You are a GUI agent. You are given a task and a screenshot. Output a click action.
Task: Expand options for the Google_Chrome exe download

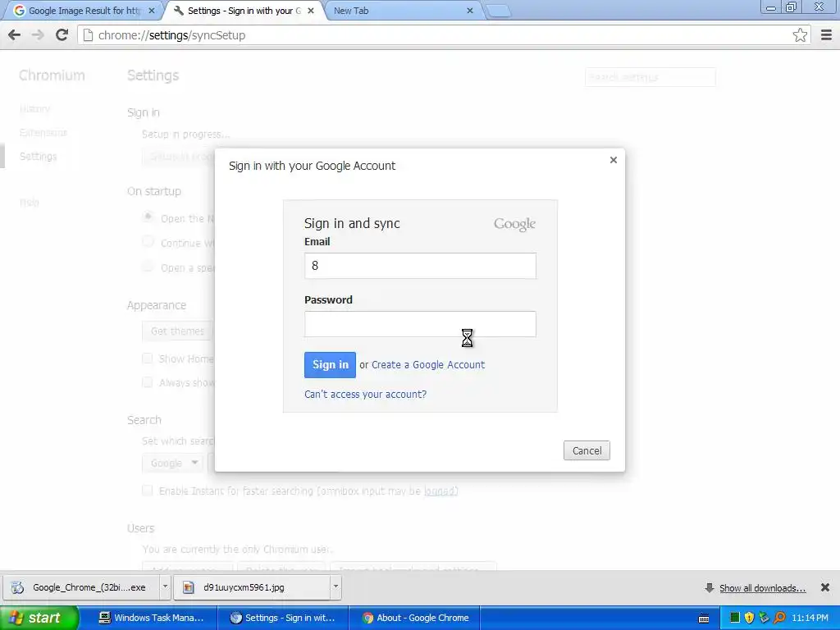(165, 587)
